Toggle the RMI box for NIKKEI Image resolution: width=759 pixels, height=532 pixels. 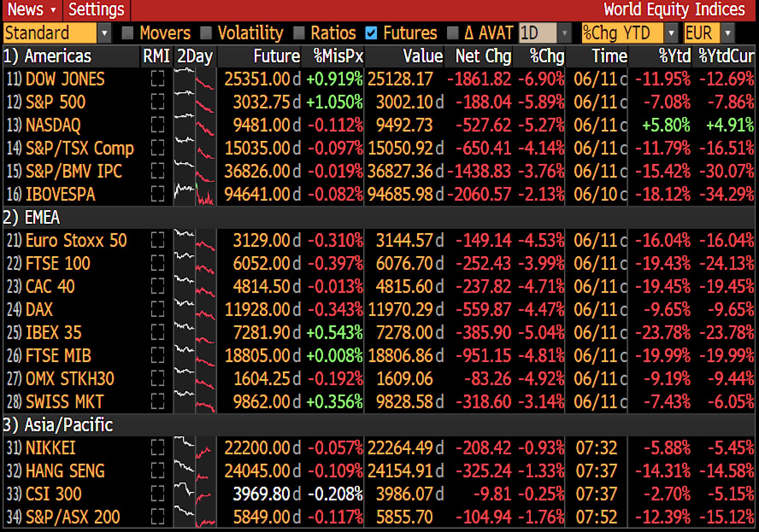click(158, 448)
